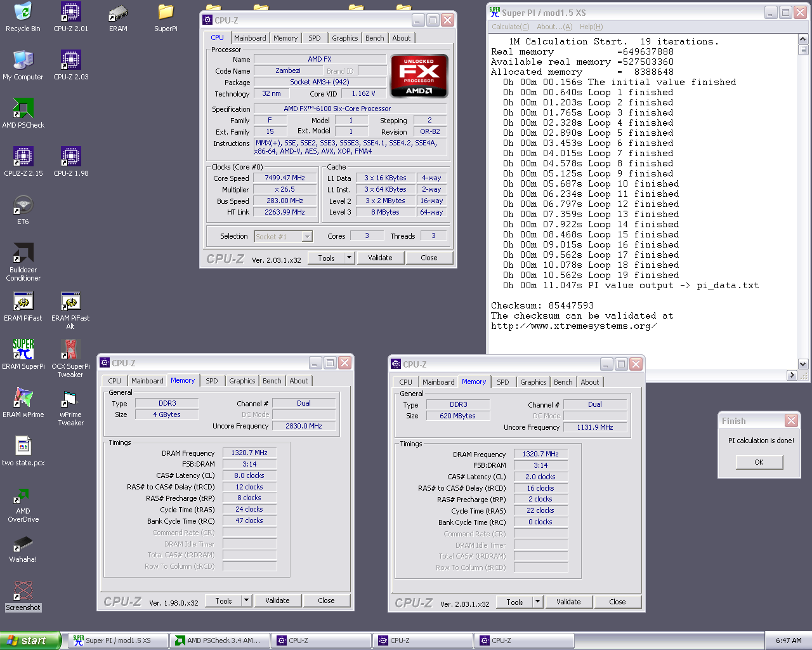The height and width of the screenshot is (650, 812).
Task: Switch to Mainboard tab in top CPU-Z
Action: (250, 38)
